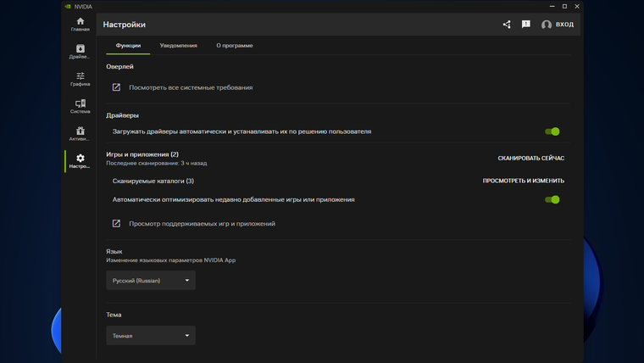Click ПРОСМОТРЕТЬ И ИЗМЕНИТЬ button

coord(524,181)
